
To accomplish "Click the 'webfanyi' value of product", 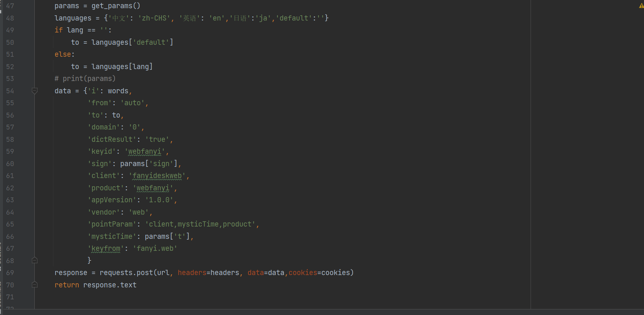I will pyautogui.click(x=153, y=188).
